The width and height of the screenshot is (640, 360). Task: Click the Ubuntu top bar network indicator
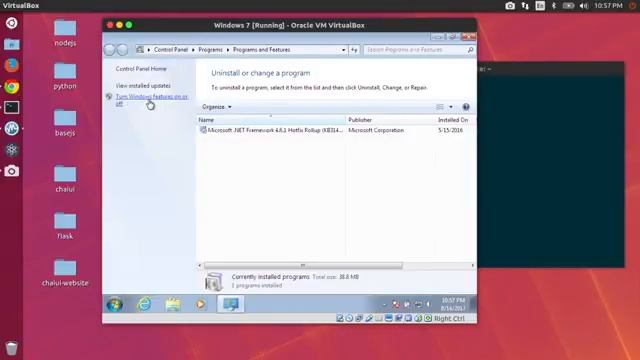coord(525,6)
